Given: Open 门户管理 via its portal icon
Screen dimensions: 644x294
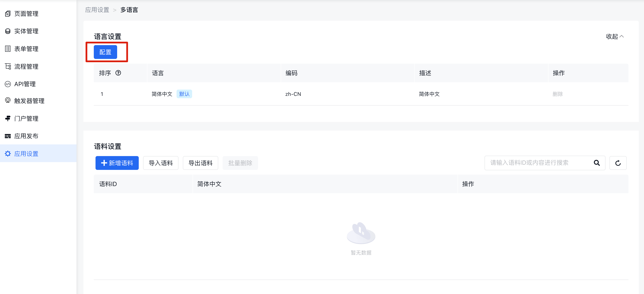Looking at the screenshot, I should (x=8, y=118).
